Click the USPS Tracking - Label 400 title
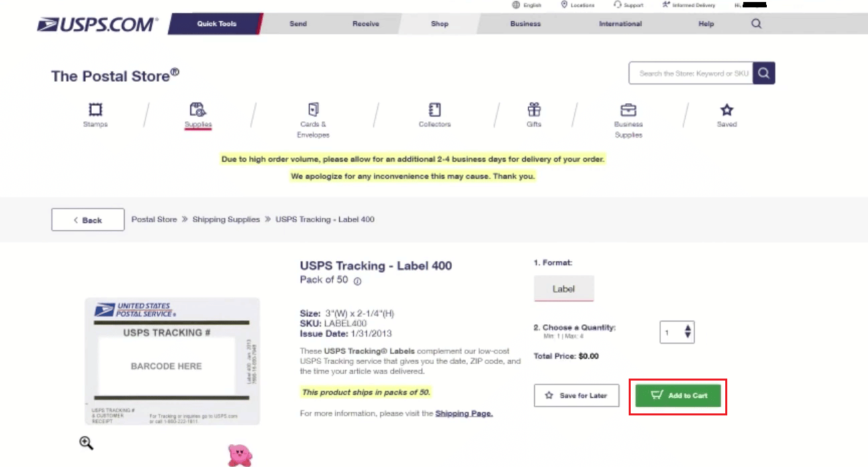Image resolution: width=868 pixels, height=467 pixels. (x=376, y=265)
